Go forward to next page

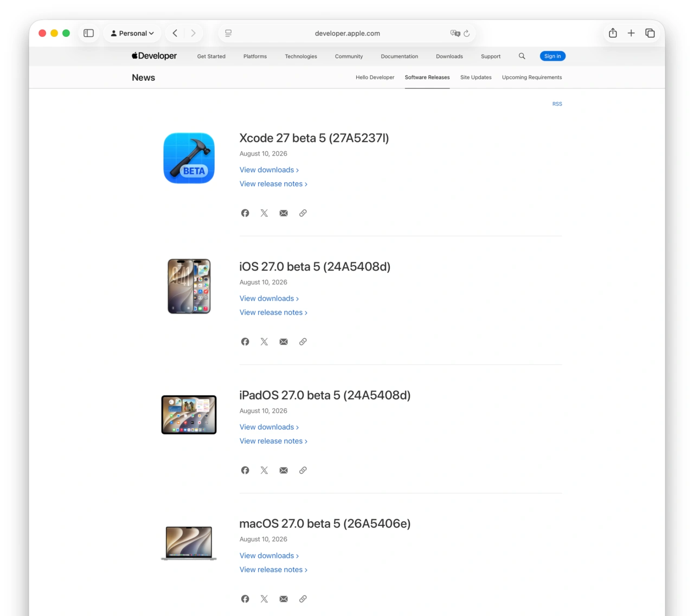[193, 33]
